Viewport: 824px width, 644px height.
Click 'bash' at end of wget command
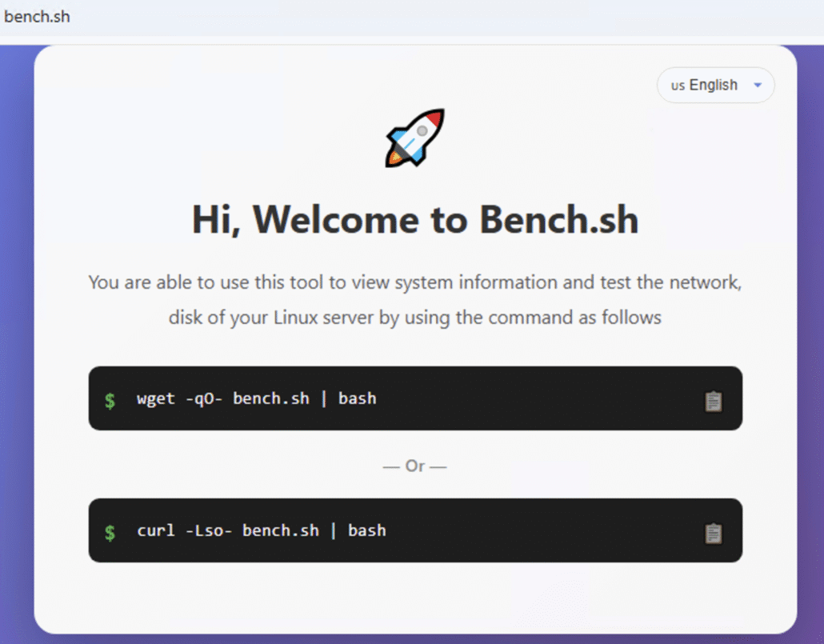pos(357,398)
